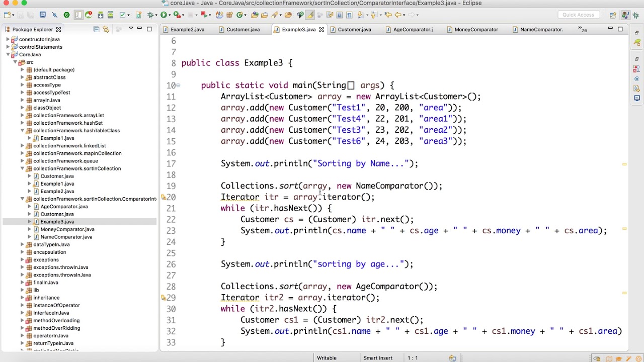Switch to the AgeComparator.java tab
Screen dimensions: 644x362
(x=413, y=30)
